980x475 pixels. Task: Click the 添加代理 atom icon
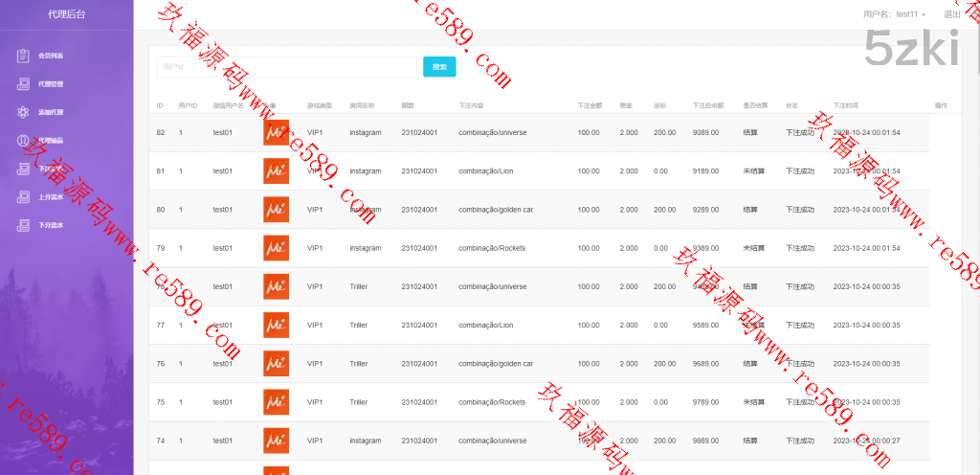click(x=23, y=112)
